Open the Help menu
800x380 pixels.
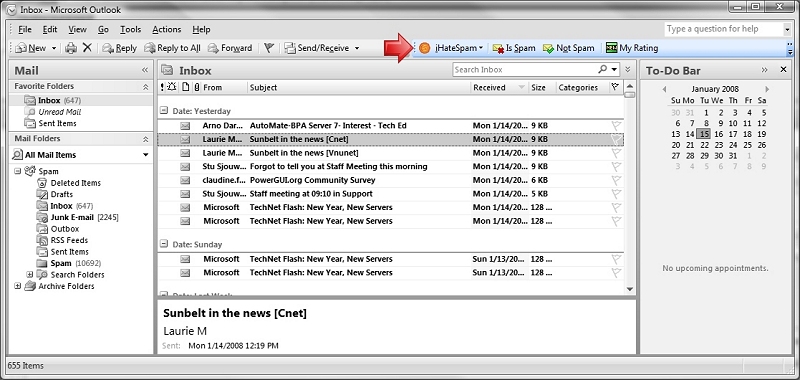coord(201,30)
